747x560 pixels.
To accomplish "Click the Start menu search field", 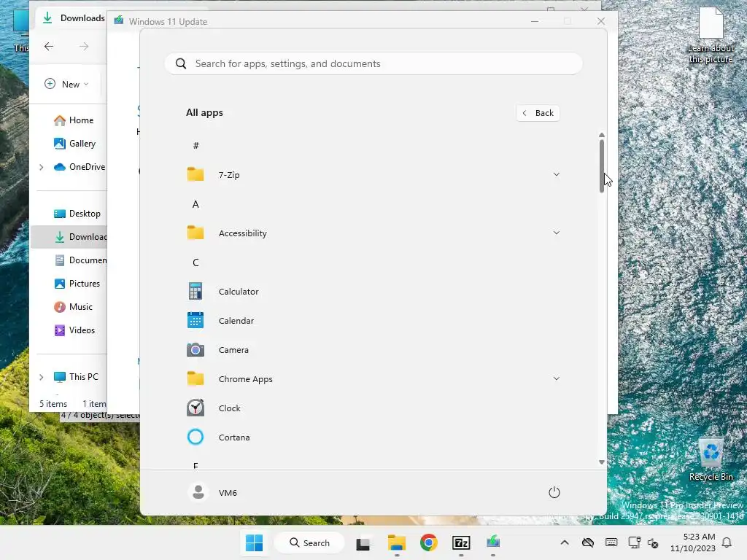I will (x=373, y=64).
